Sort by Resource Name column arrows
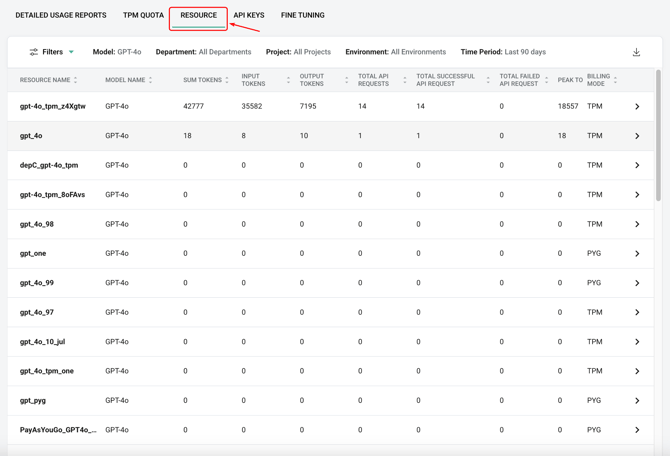670x456 pixels. click(76, 80)
